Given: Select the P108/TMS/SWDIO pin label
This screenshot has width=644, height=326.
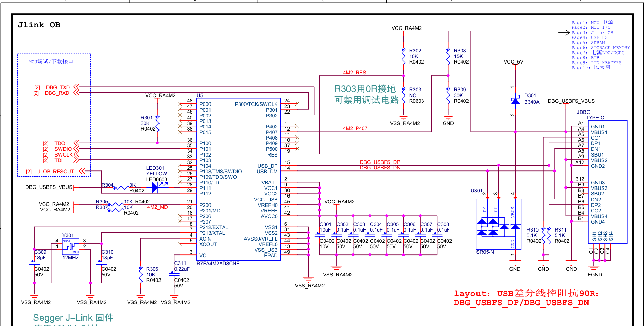Looking at the screenshot, I should point(220,172).
